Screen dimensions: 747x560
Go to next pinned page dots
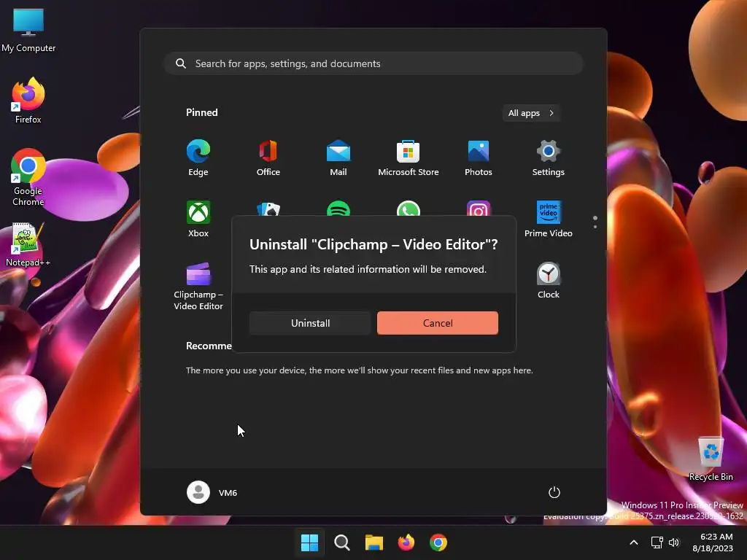click(595, 222)
